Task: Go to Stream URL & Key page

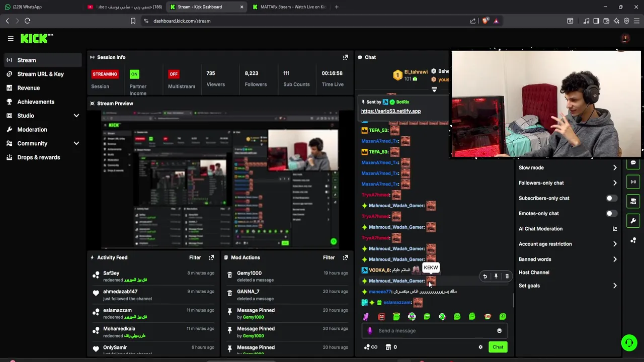Action: 42,74
